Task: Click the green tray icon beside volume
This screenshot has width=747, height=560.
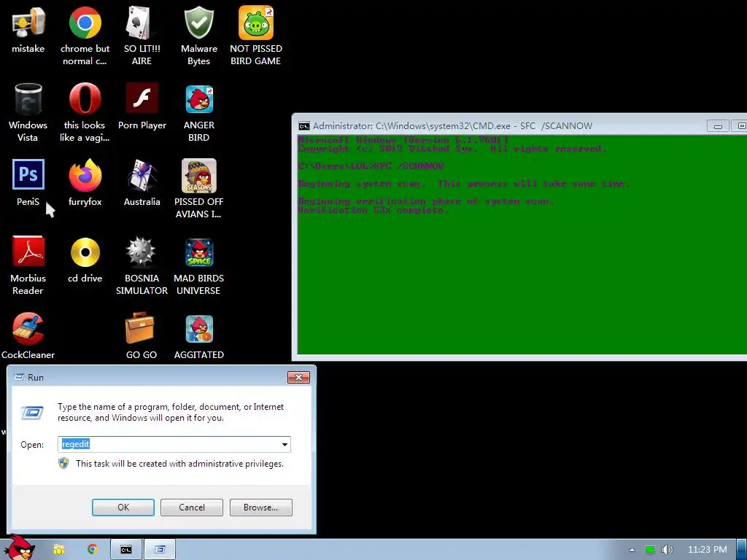Action: (x=650, y=550)
